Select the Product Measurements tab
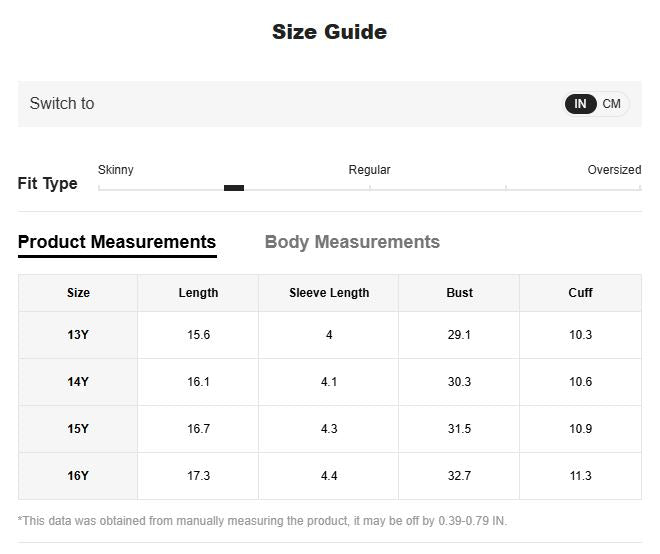 [x=117, y=242]
